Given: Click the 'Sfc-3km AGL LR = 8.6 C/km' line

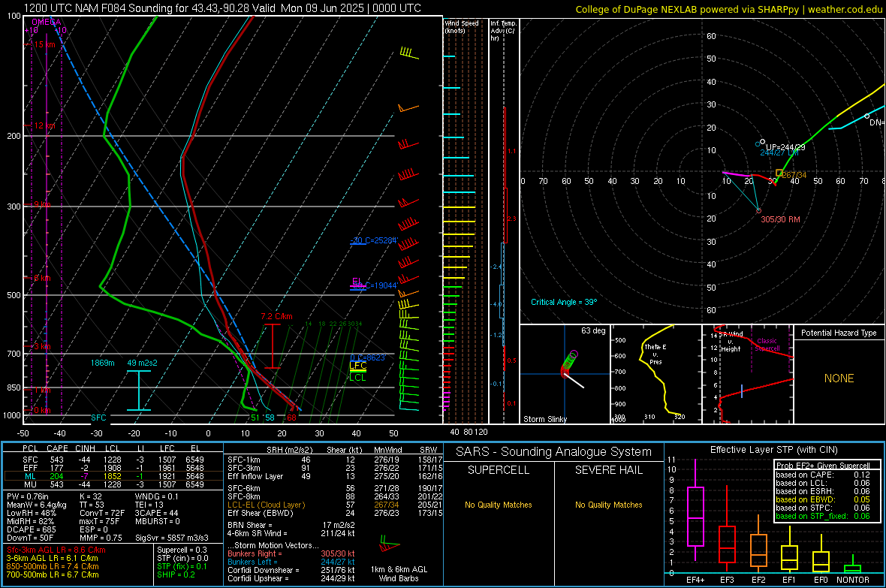Looking at the screenshot, I should click(x=56, y=550).
